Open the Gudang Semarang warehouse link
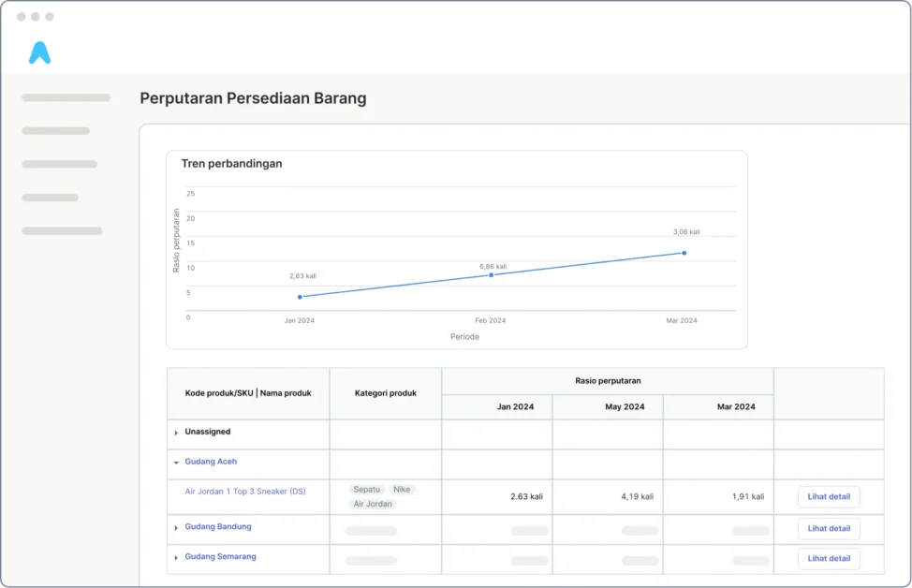912x588 pixels. 220,557
